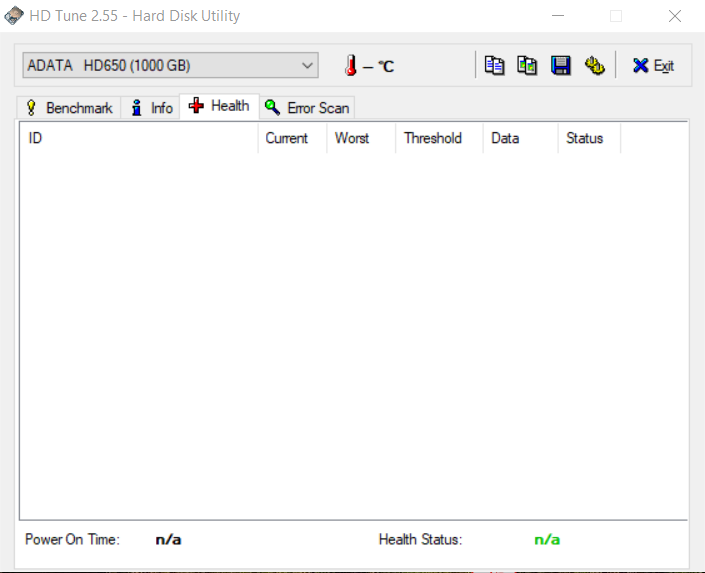The height and width of the screenshot is (573, 705).
Task: Select the Health tab
Action: pyautogui.click(x=219, y=106)
